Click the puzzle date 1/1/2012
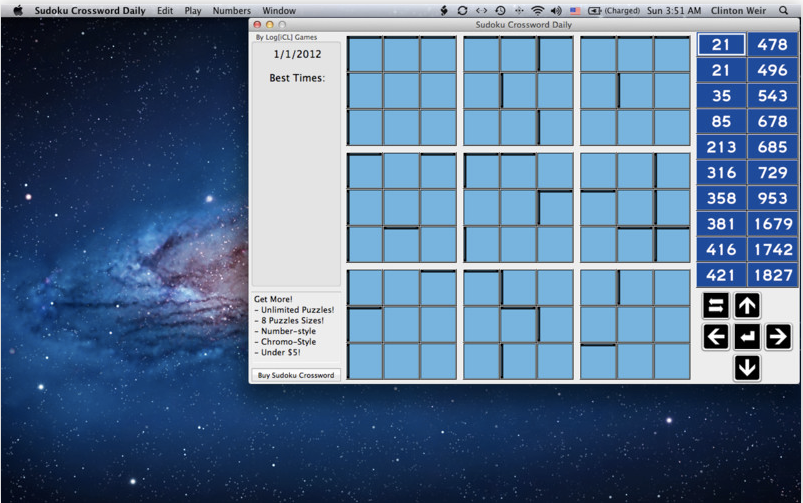 (297, 54)
